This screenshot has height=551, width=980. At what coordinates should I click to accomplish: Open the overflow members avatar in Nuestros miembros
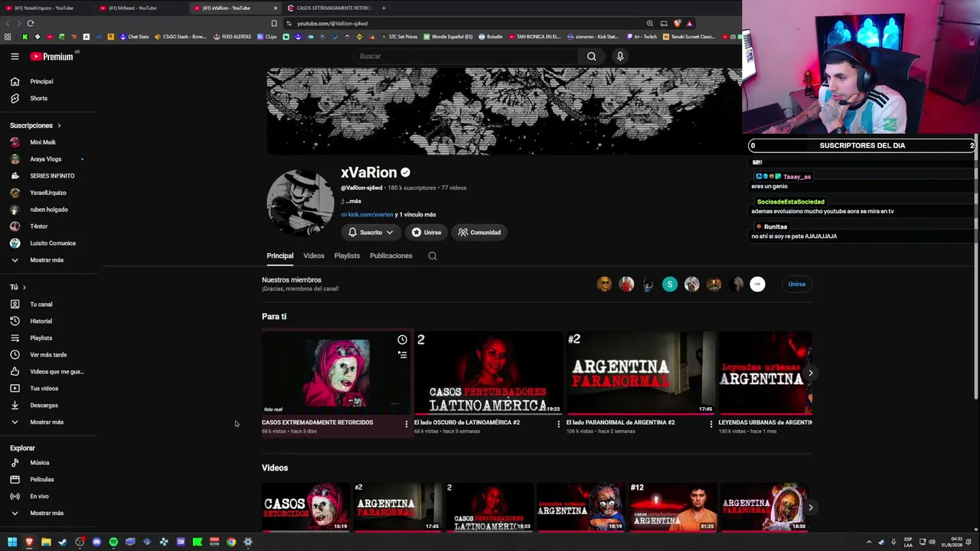pyautogui.click(x=757, y=284)
